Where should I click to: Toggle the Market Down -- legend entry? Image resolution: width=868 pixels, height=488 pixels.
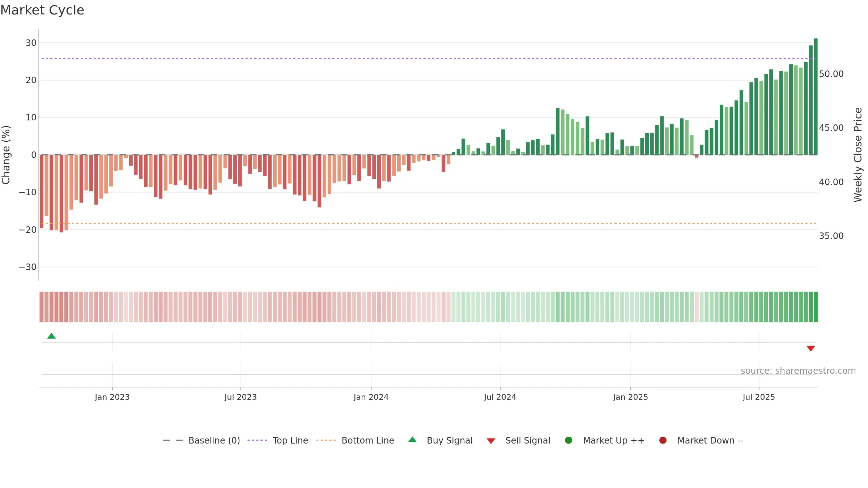click(701, 440)
